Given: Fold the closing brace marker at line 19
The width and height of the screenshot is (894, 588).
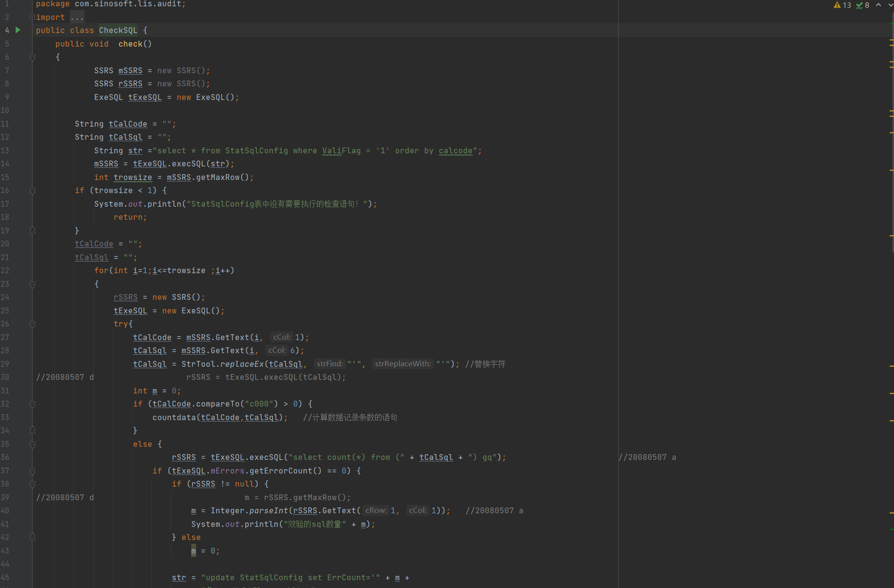Looking at the screenshot, I should [33, 230].
